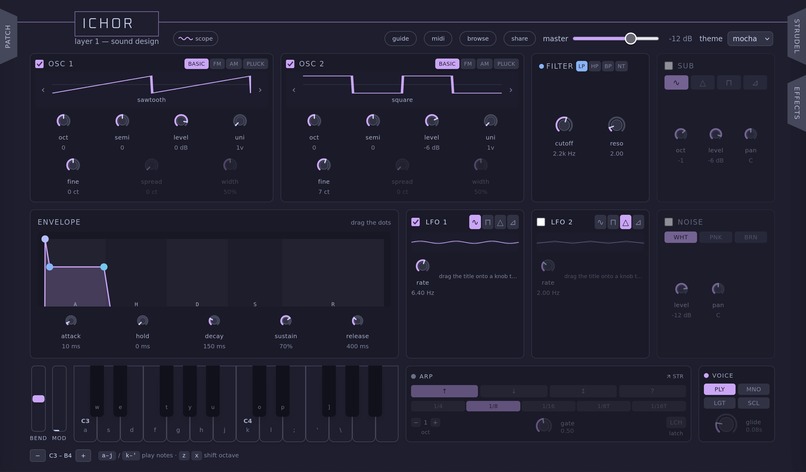Click the MOD wheel slider
The height and width of the screenshot is (472, 806).
pyautogui.click(x=59, y=398)
